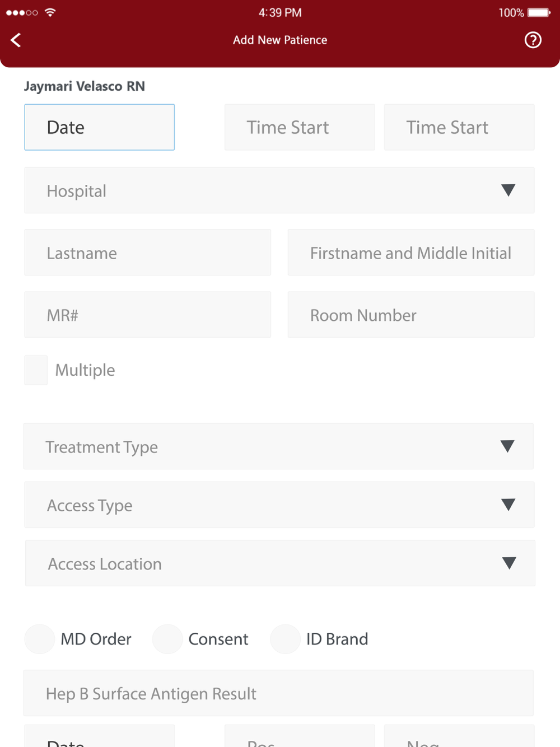The height and width of the screenshot is (747, 560).
Task: Expand the Access Location dropdown
Action: tap(509, 563)
